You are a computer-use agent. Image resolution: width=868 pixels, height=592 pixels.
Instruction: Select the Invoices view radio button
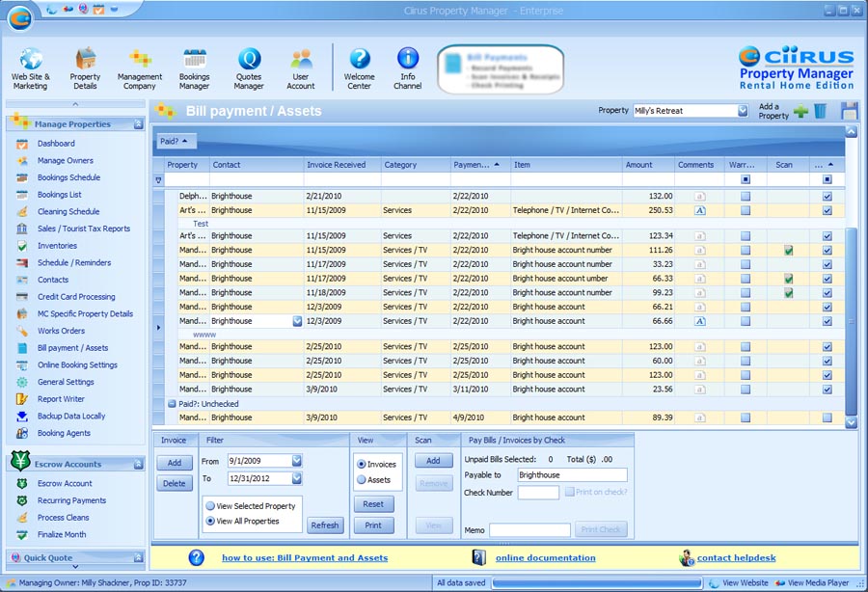click(x=362, y=464)
